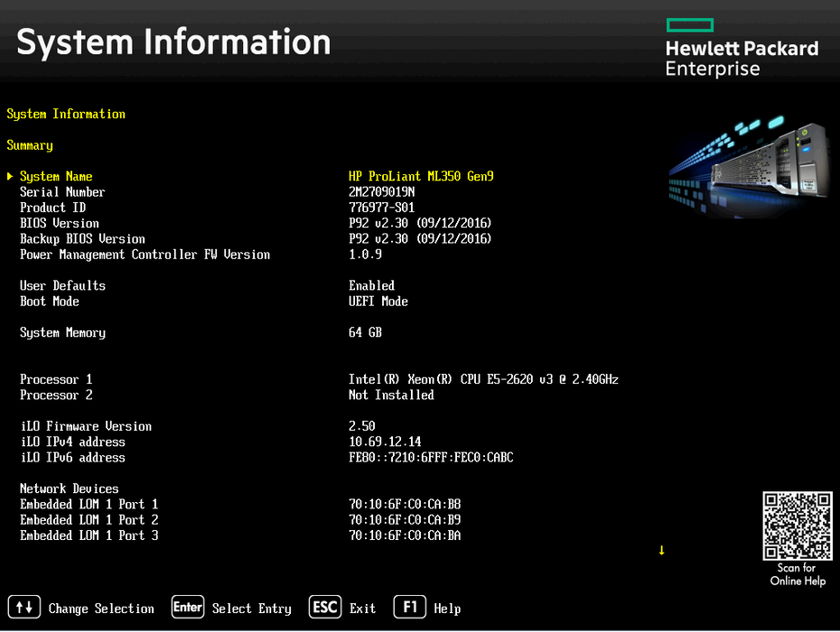Click the UEFI Mode value
The width and height of the screenshot is (840, 632).
coord(378,301)
